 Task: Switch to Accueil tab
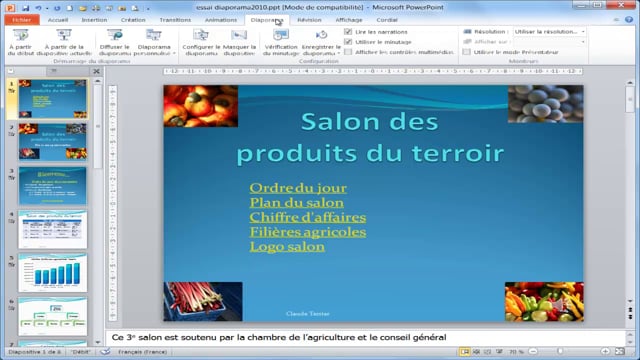(x=58, y=20)
